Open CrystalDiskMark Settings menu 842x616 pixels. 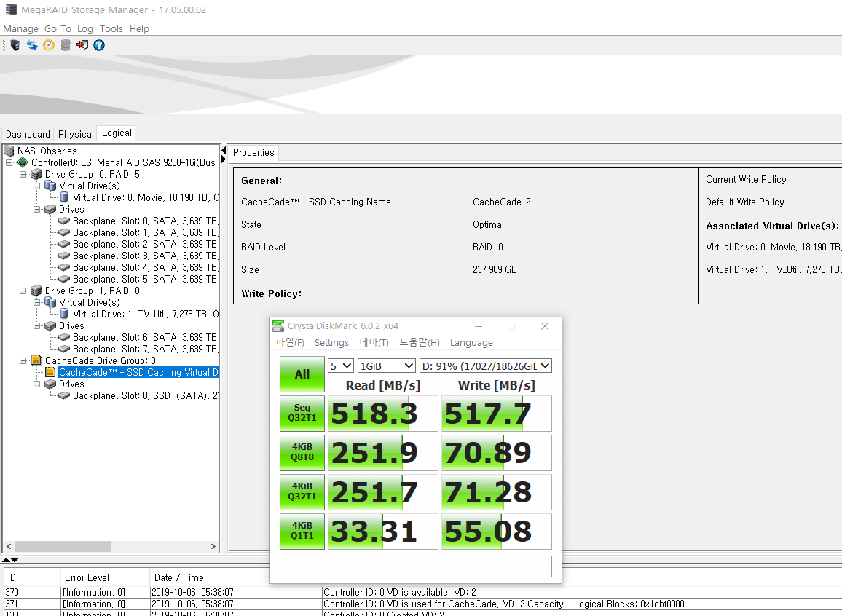[331, 343]
